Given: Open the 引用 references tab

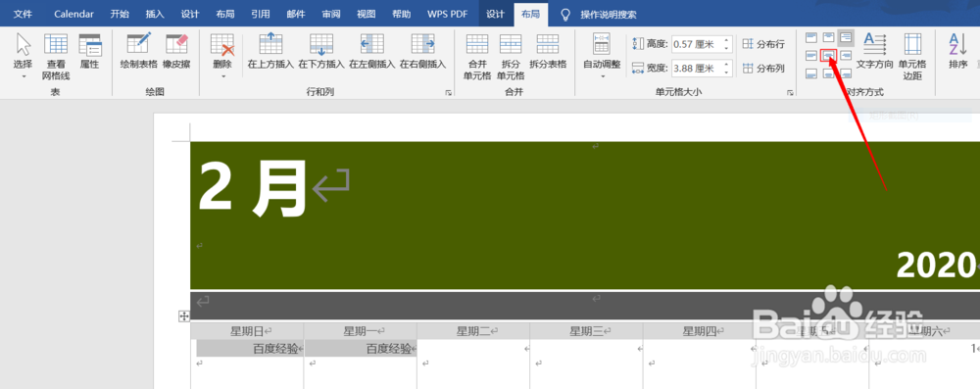Looking at the screenshot, I should pyautogui.click(x=260, y=14).
